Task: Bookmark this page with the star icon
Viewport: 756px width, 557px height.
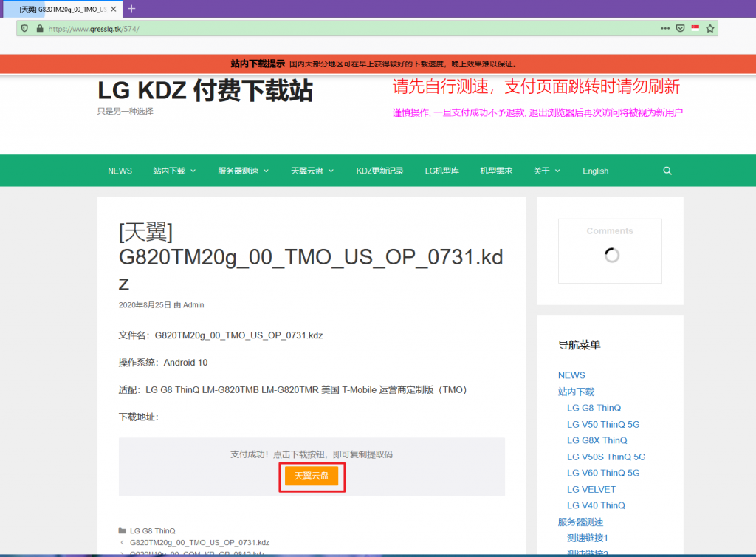Action: click(710, 29)
